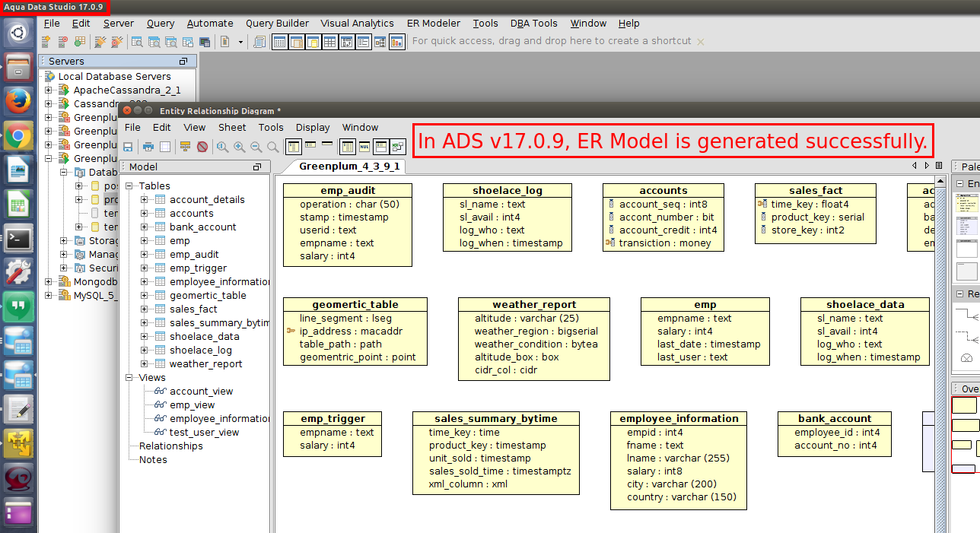Click the scroll tabs left arrow
980x533 pixels.
click(915, 166)
